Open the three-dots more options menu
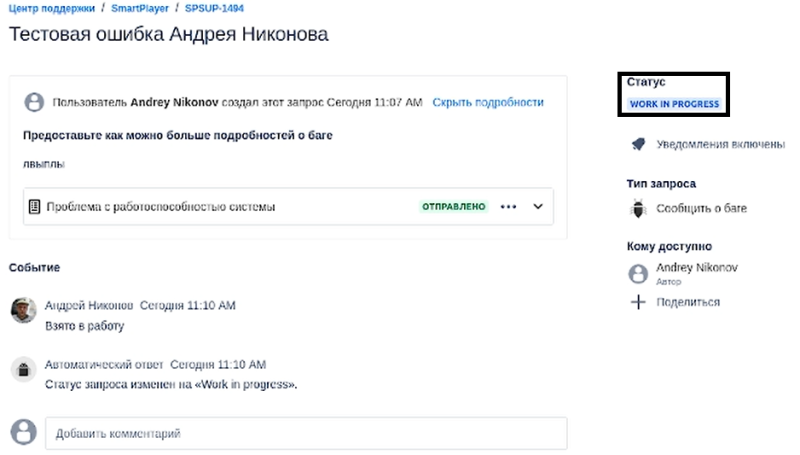Viewport: 800px width, 455px height. (508, 207)
